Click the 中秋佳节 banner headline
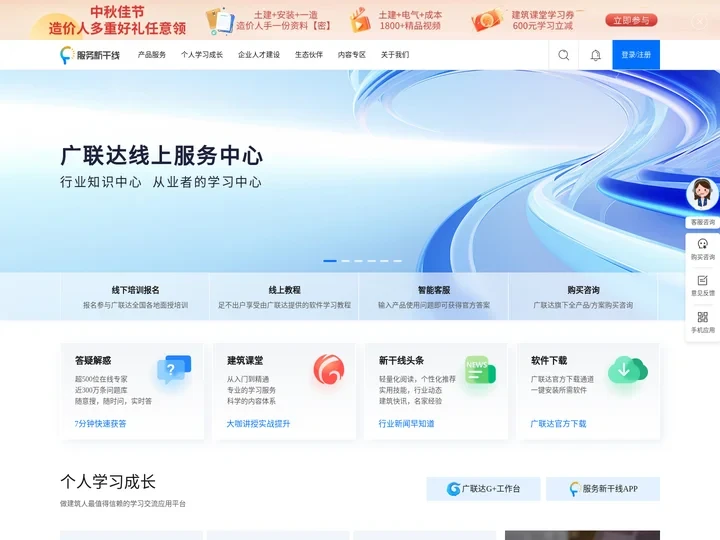The image size is (720, 540). point(117,11)
